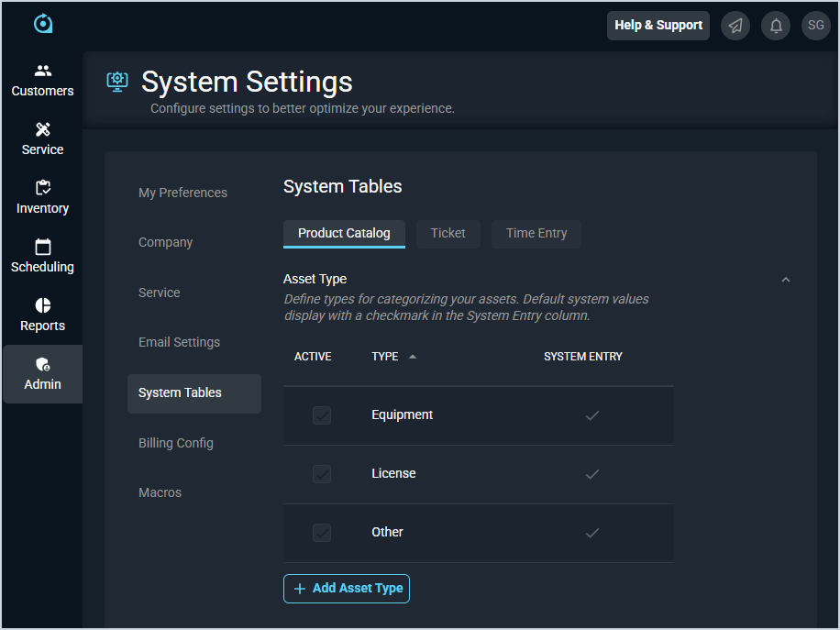Open the Email Settings page

click(x=179, y=342)
